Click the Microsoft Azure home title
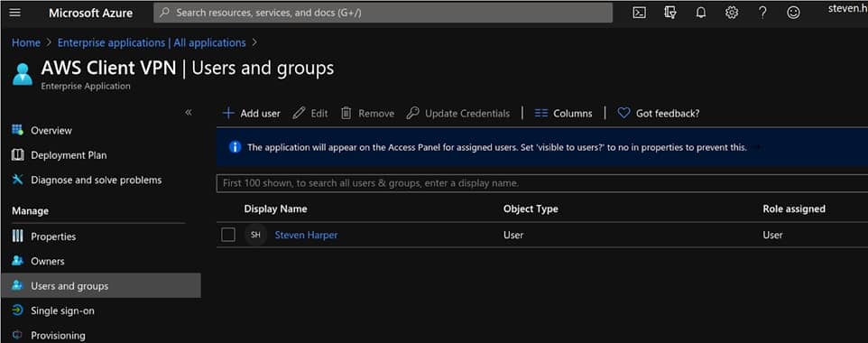This screenshot has height=343, width=868. point(90,13)
